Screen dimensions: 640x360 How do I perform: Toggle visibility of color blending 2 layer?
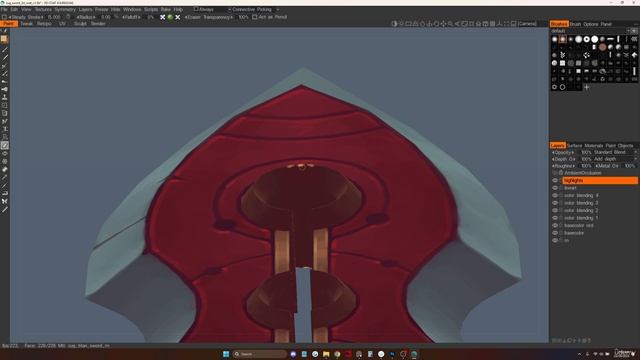point(555,211)
